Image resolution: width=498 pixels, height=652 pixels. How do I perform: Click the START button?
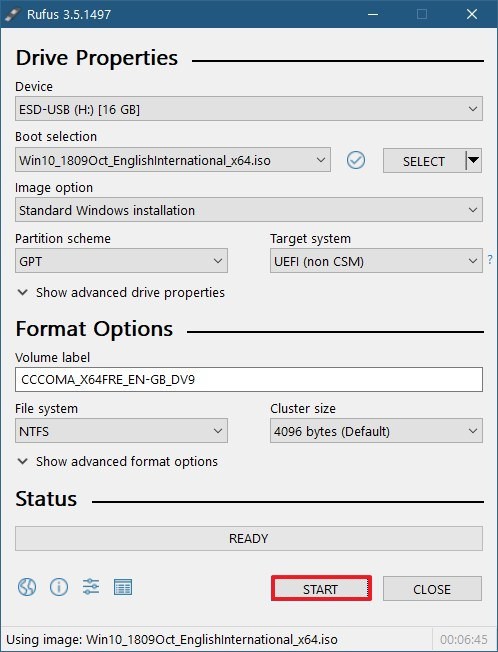click(x=321, y=588)
